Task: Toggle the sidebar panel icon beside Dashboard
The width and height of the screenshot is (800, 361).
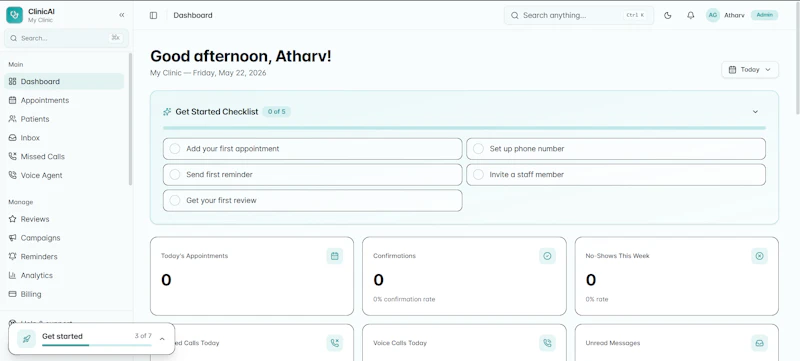Action: [154, 15]
